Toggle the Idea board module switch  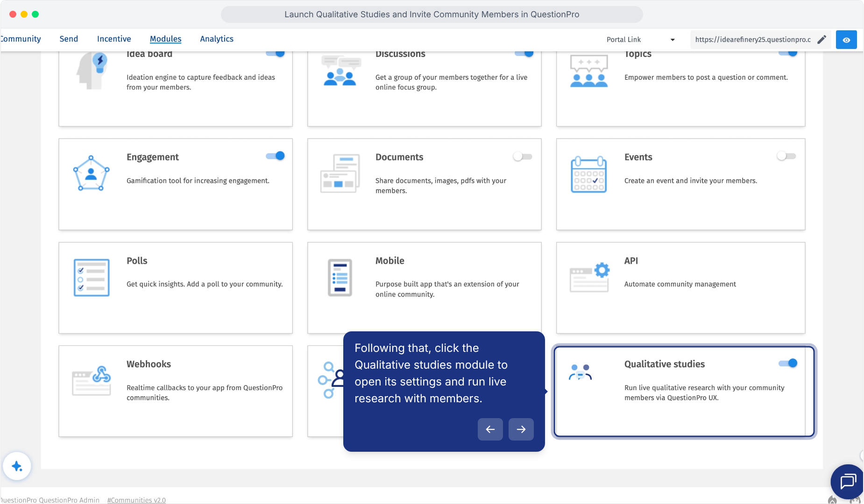tap(276, 53)
